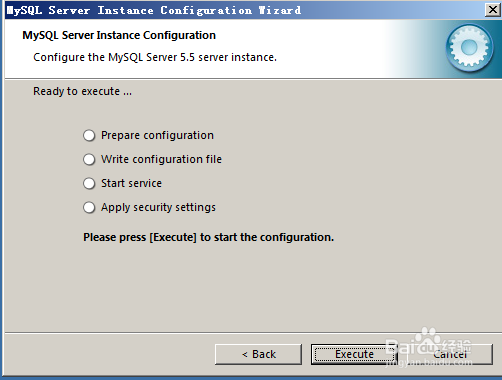This screenshot has width=502, height=380.
Task: Cancel the configuration wizard
Action: pos(450,354)
